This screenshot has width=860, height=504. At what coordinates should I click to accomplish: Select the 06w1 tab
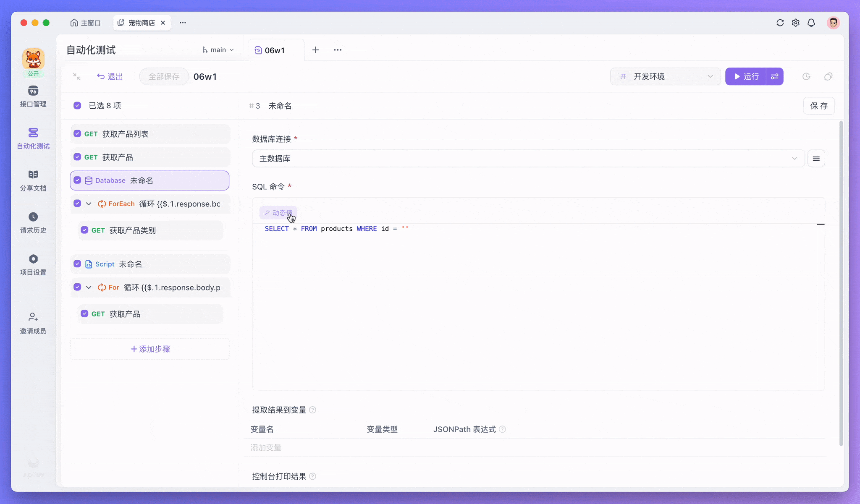tap(274, 50)
